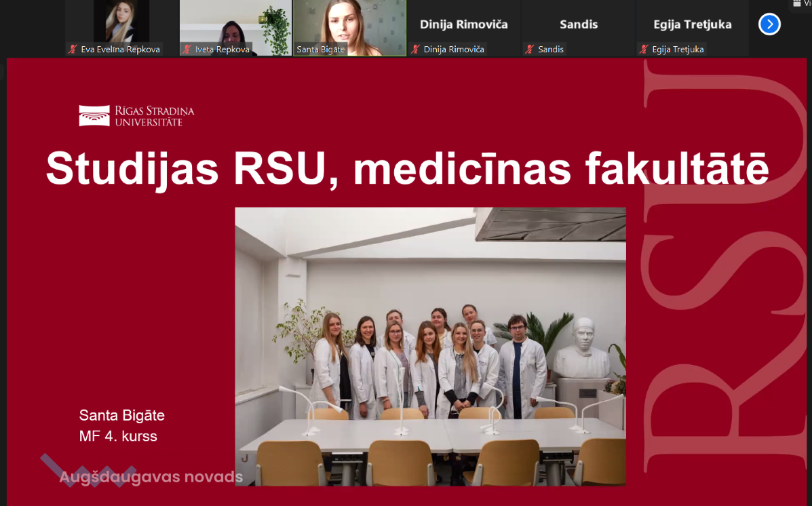Click Dinija Rimoviča's muted microphone icon
The image size is (812, 506).
click(x=415, y=50)
